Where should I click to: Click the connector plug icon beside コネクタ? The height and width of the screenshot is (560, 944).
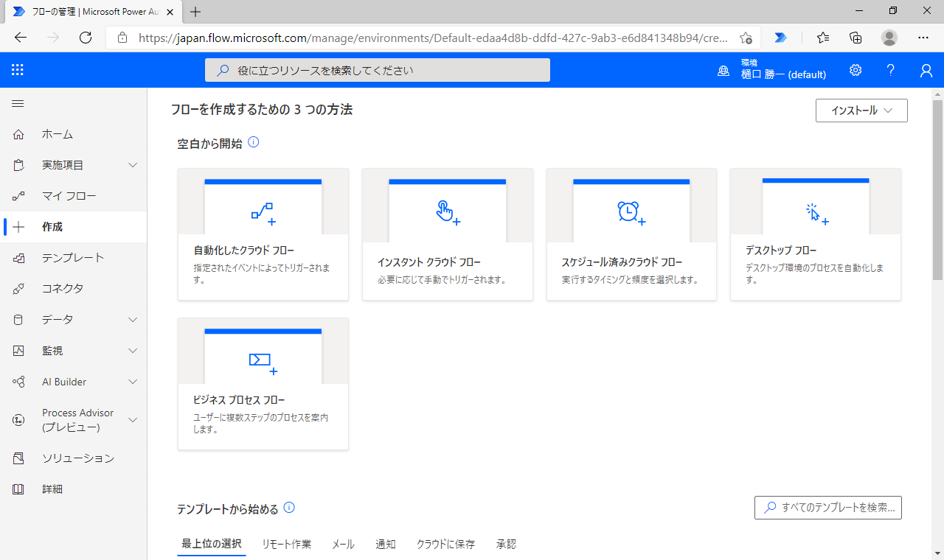18,289
